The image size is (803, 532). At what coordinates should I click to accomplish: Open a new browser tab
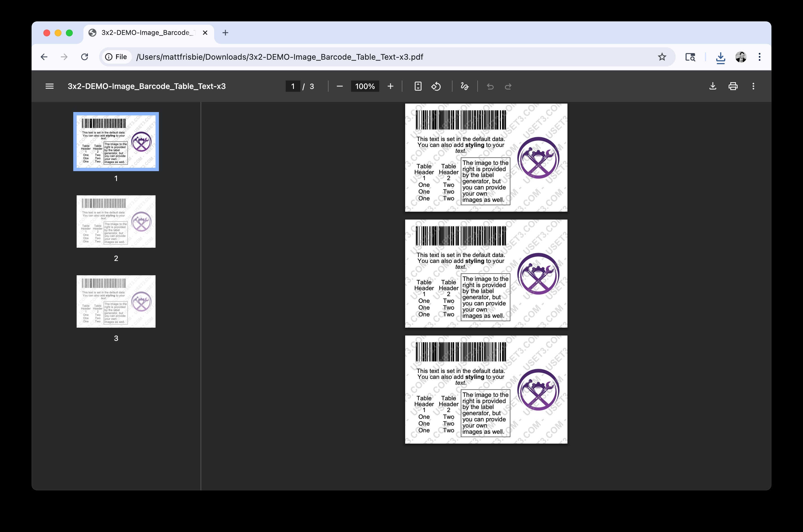225,33
